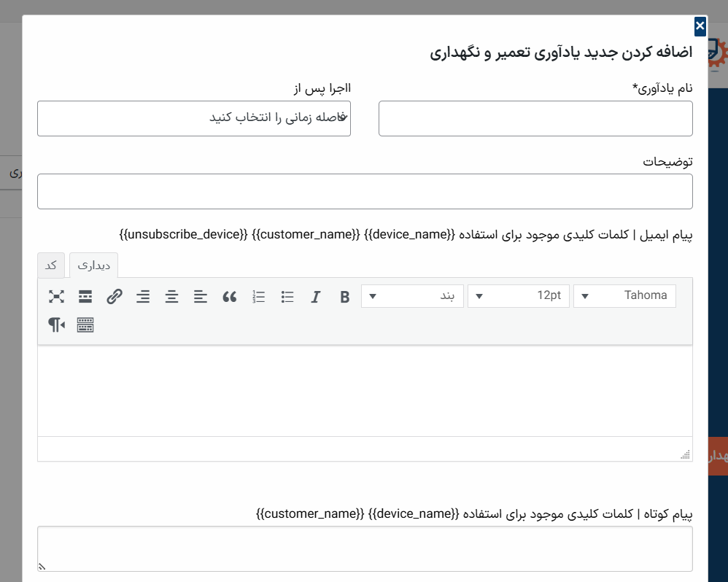Toggle fullscreen editor mode icon
This screenshot has height=582, width=728.
pos(56,297)
